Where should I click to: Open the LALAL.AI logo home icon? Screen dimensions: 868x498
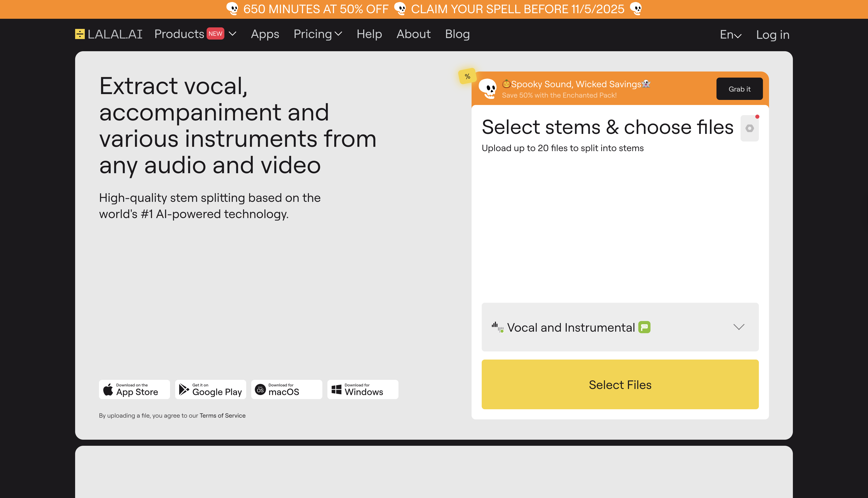pos(80,34)
